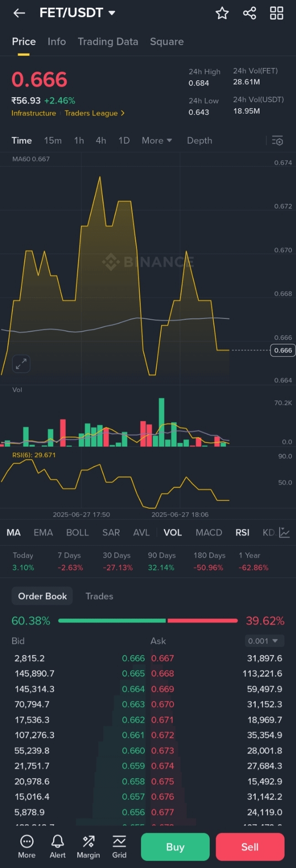Viewport: 296px width, 868px height.
Task: Open the 0.001 price precision dropdown
Action: tap(264, 641)
